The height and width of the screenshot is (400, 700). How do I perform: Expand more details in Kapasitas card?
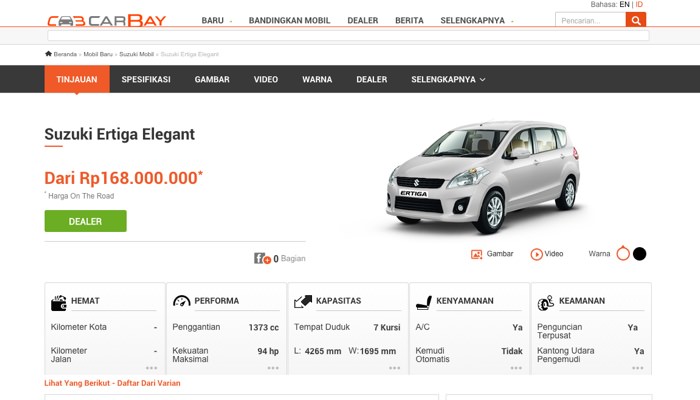point(394,368)
